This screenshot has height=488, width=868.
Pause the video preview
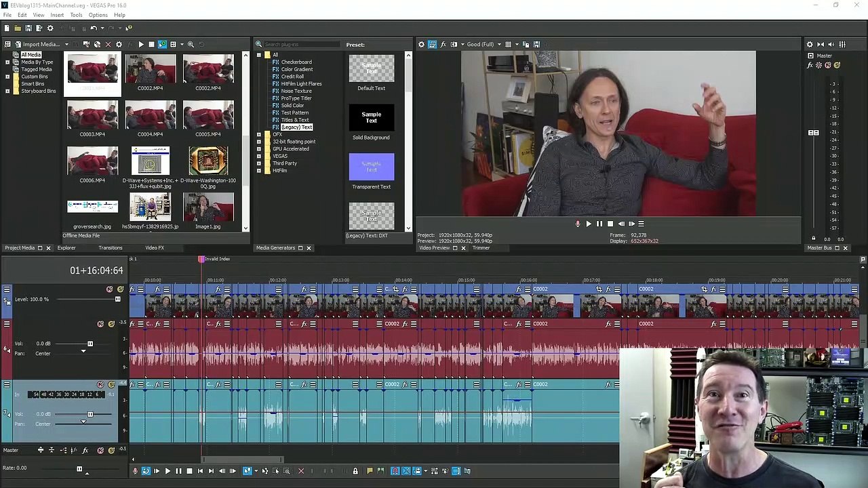(599, 224)
